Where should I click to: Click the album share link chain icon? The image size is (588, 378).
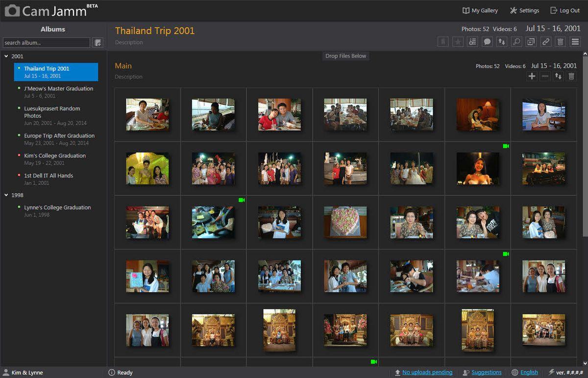tap(546, 42)
